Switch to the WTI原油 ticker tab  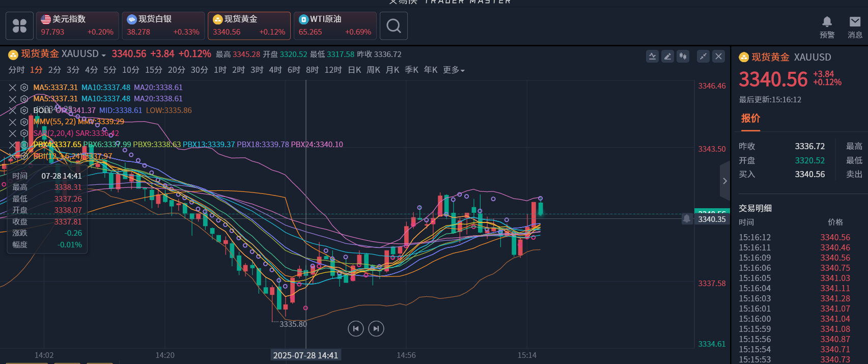[335, 25]
